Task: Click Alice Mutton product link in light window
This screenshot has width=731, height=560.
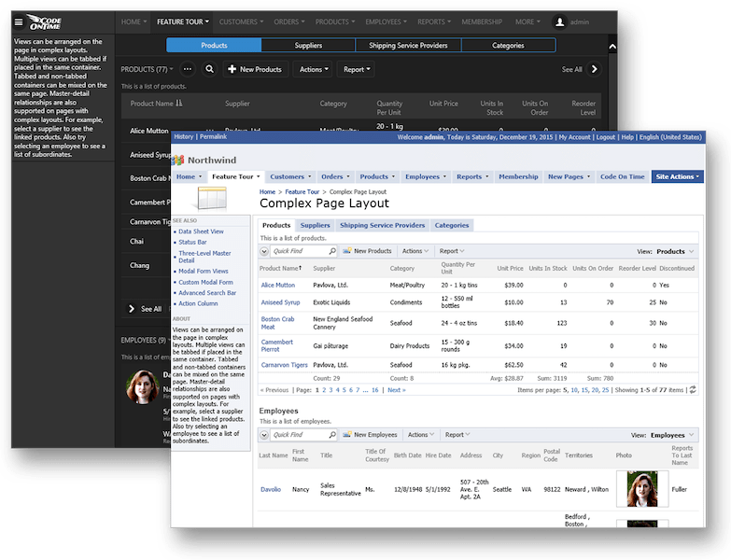Action: coord(278,285)
